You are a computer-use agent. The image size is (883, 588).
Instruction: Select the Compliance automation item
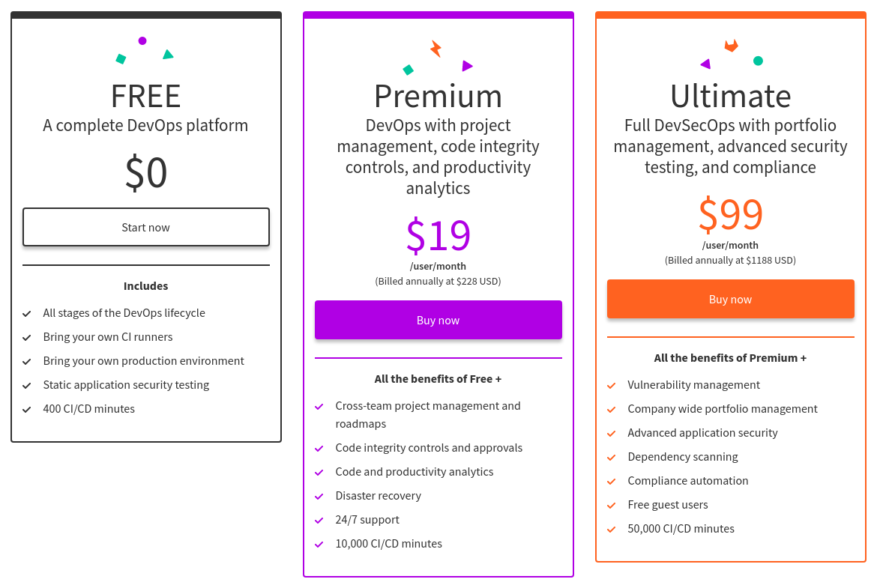coord(687,480)
